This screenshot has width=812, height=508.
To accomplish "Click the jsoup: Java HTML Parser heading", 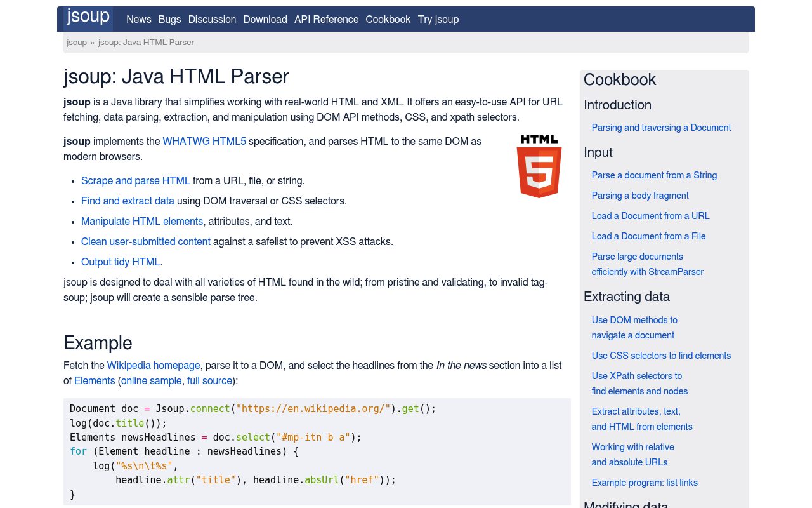I will tap(176, 77).
